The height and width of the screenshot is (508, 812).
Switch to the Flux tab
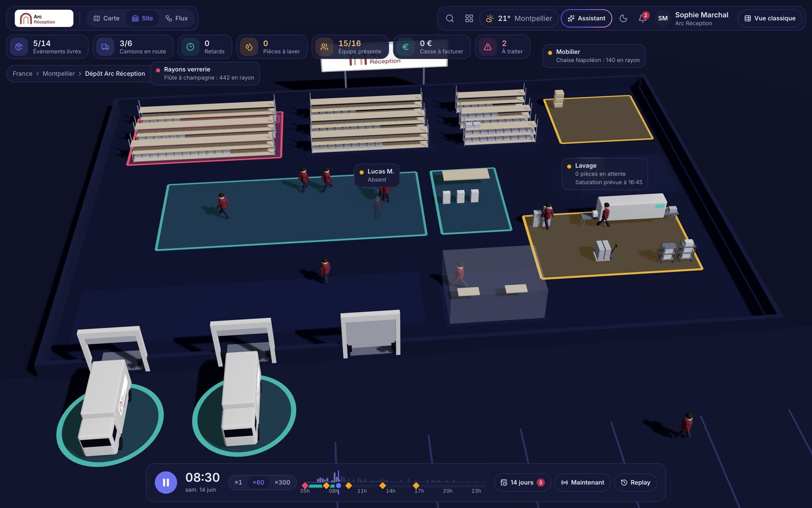(177, 18)
